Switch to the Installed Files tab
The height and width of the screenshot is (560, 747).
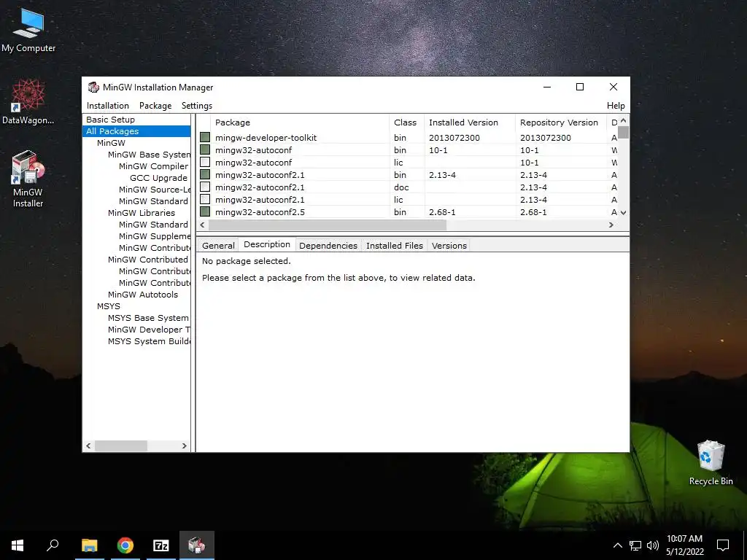click(395, 246)
